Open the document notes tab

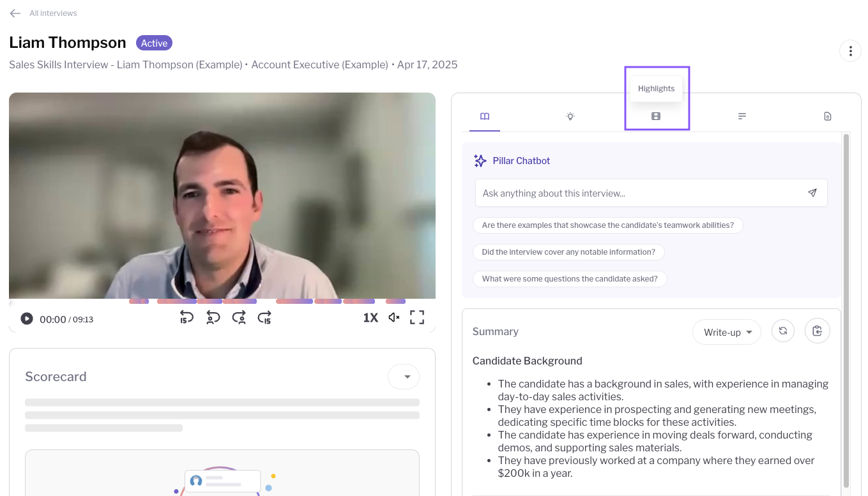pyautogui.click(x=828, y=116)
